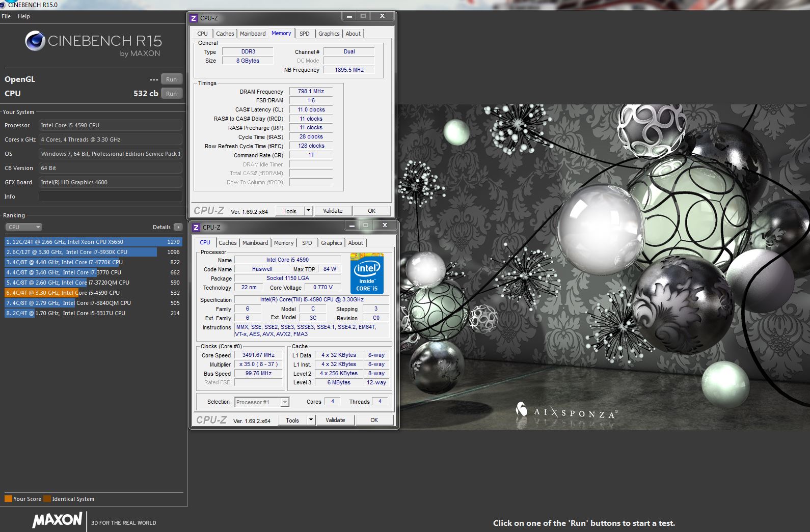Image resolution: width=810 pixels, height=532 pixels.
Task: Minimize the lower CPU-Z window
Action: pyautogui.click(x=352, y=225)
